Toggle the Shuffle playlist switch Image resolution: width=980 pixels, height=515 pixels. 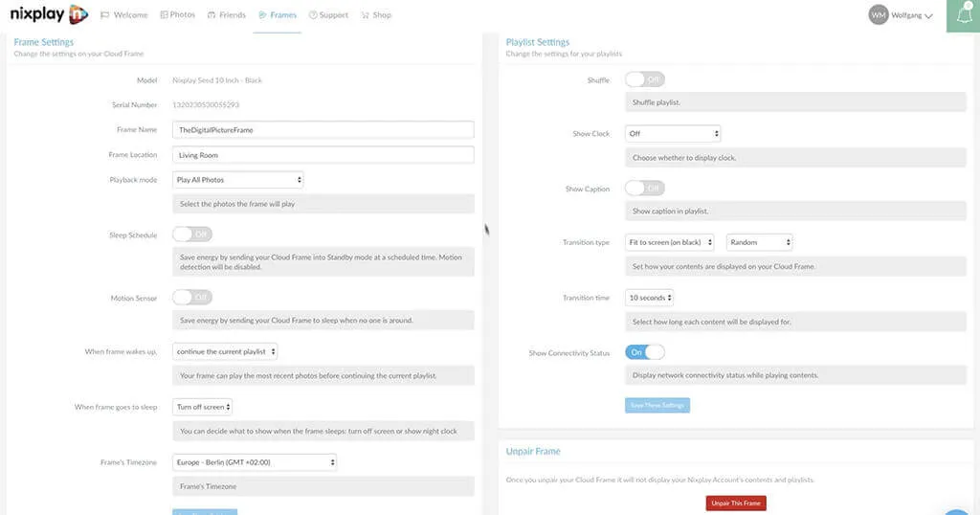tap(645, 79)
